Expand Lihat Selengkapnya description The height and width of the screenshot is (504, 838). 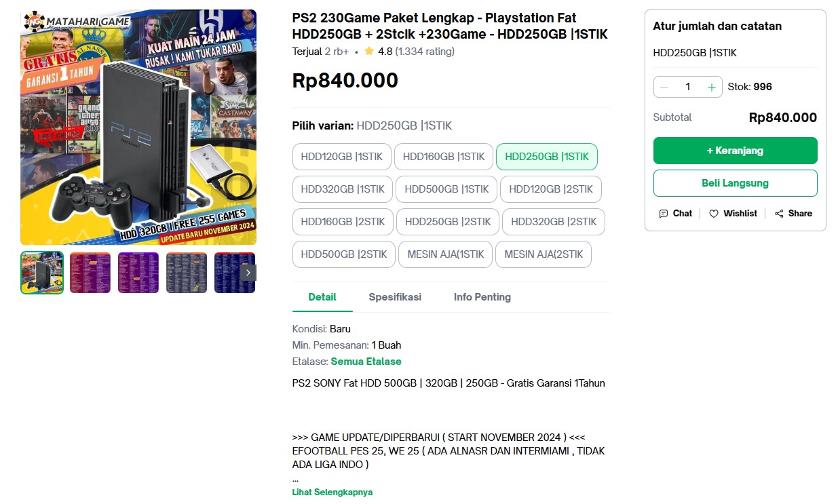tap(332, 492)
